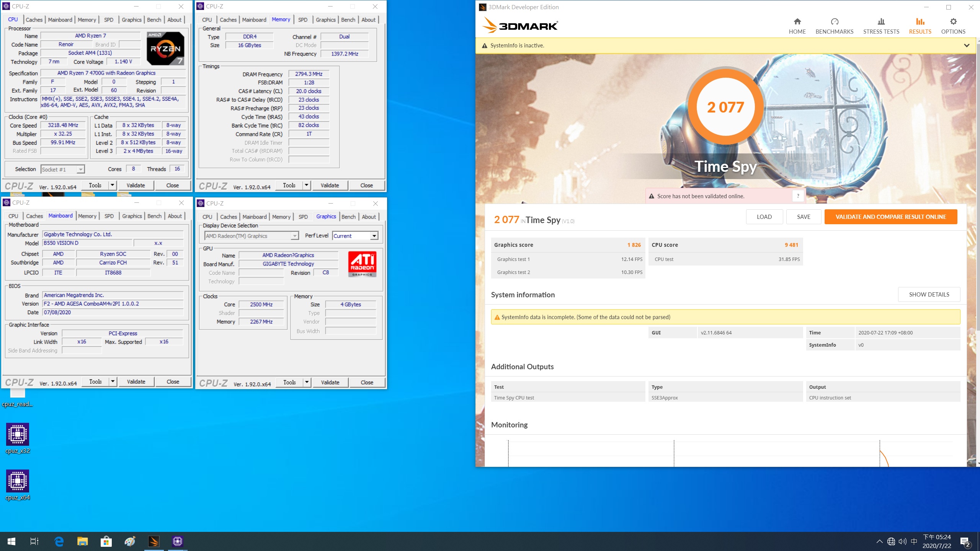Show hidden tray icons chevron
This screenshot has height=551, width=980.
tap(880, 541)
